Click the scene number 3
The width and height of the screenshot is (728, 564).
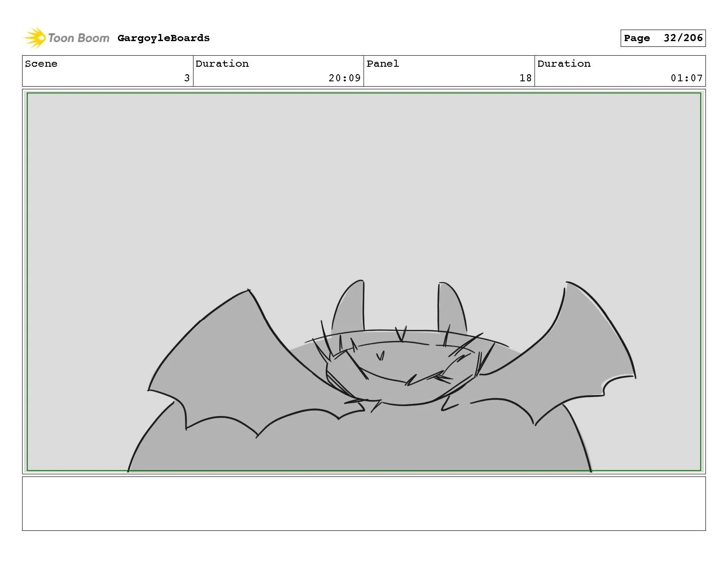187,78
